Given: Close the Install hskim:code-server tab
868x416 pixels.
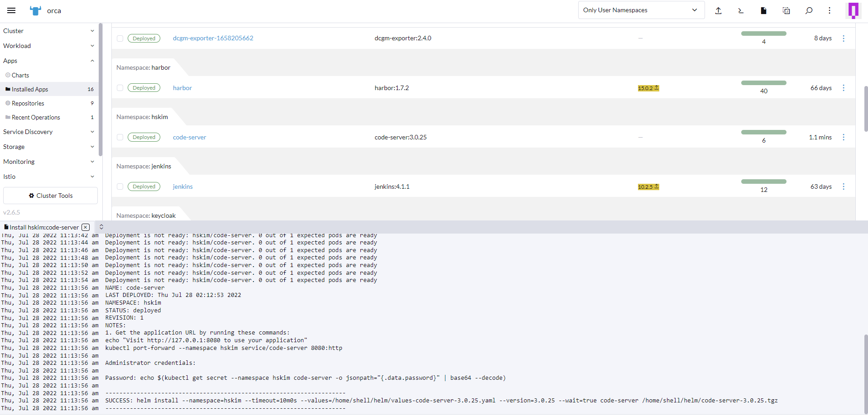Looking at the screenshot, I should pos(86,227).
